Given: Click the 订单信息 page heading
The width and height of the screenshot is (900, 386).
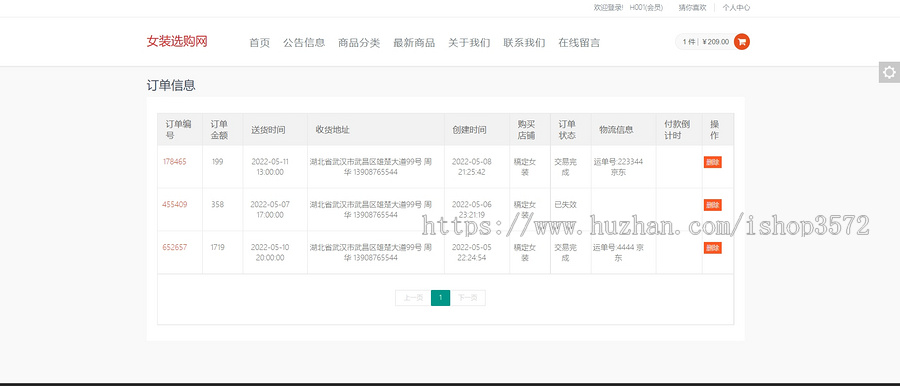Looking at the screenshot, I should [171, 86].
